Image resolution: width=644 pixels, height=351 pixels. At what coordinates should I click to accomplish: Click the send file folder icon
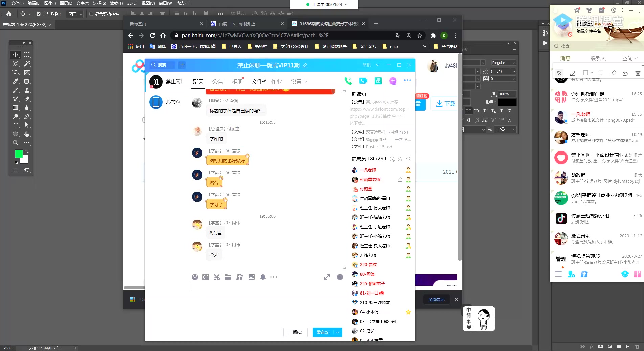[228, 277]
